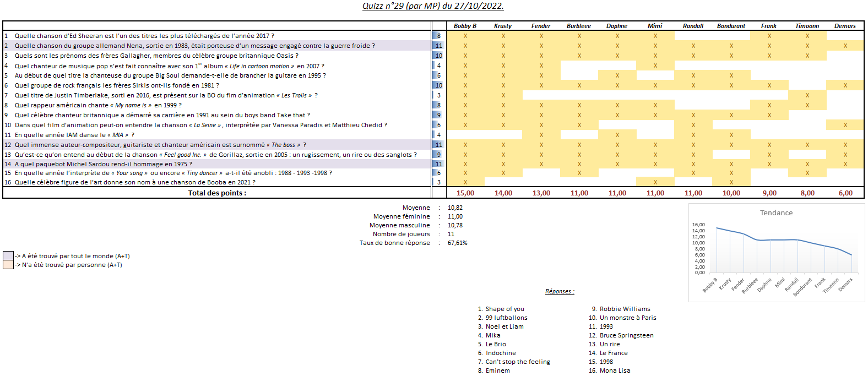868x376 pixels.
Task: Click the peach 'trouvé par personne' swatch
Action: tap(8, 264)
